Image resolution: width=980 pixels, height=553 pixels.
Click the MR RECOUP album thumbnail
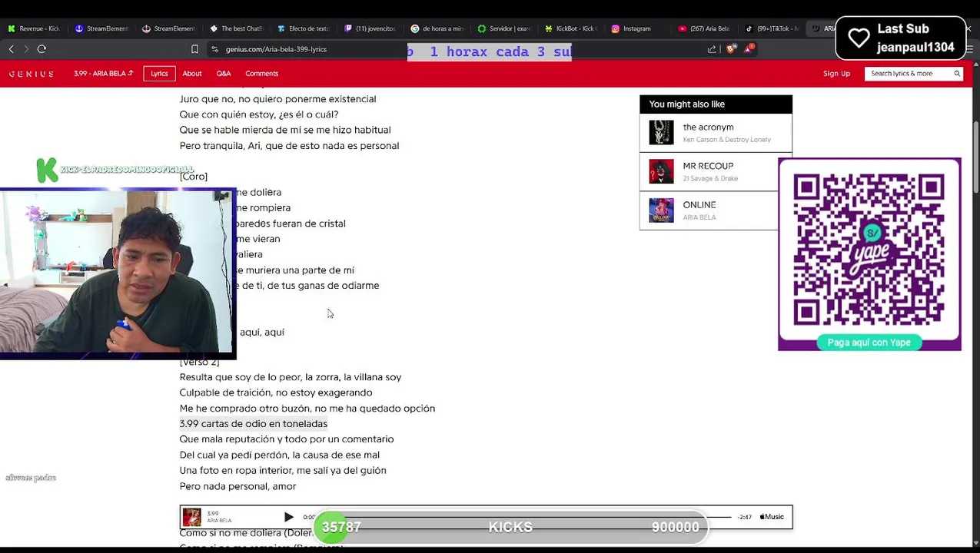[x=661, y=171]
